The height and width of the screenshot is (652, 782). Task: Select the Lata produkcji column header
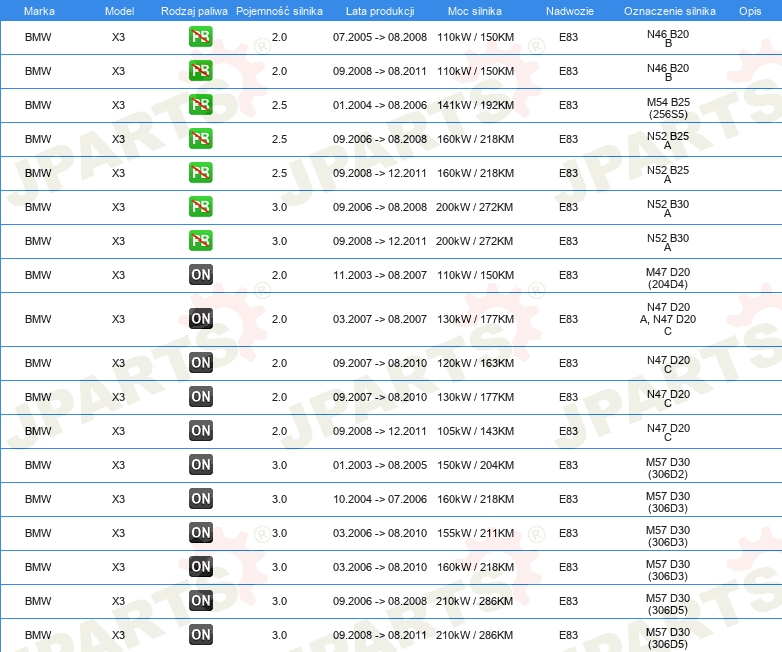click(379, 10)
